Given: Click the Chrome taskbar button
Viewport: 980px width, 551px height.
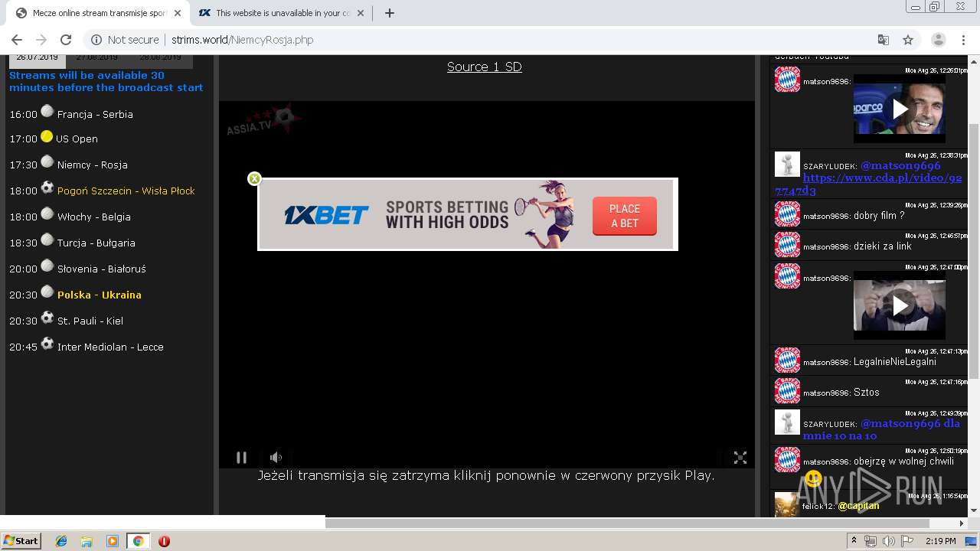Looking at the screenshot, I should click(138, 541).
